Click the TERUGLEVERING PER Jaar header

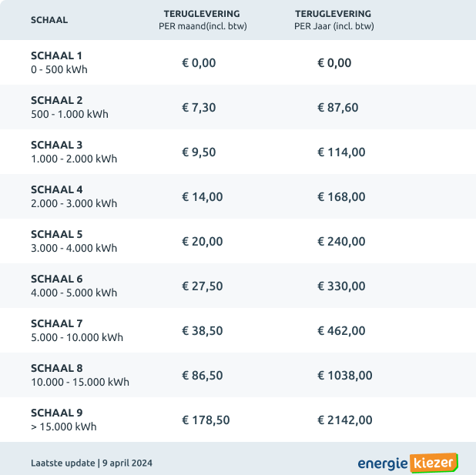(334, 20)
